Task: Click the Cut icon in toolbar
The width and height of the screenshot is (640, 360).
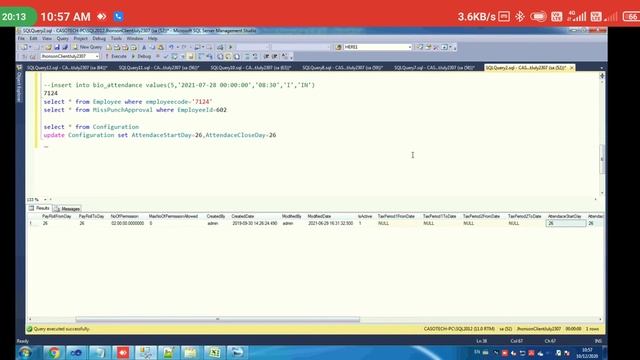Action: [x=144, y=47]
